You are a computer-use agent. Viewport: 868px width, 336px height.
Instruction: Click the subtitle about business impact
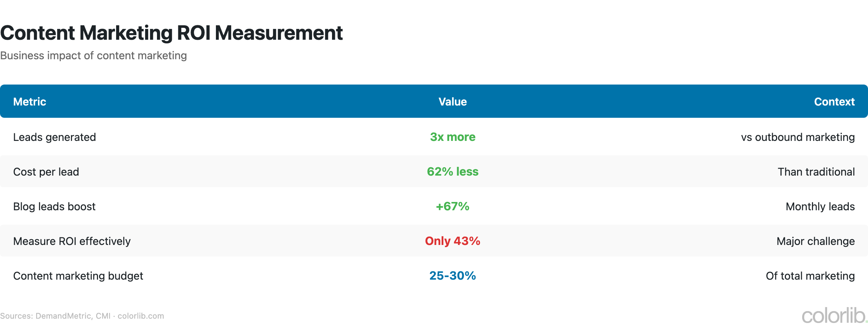94,56
